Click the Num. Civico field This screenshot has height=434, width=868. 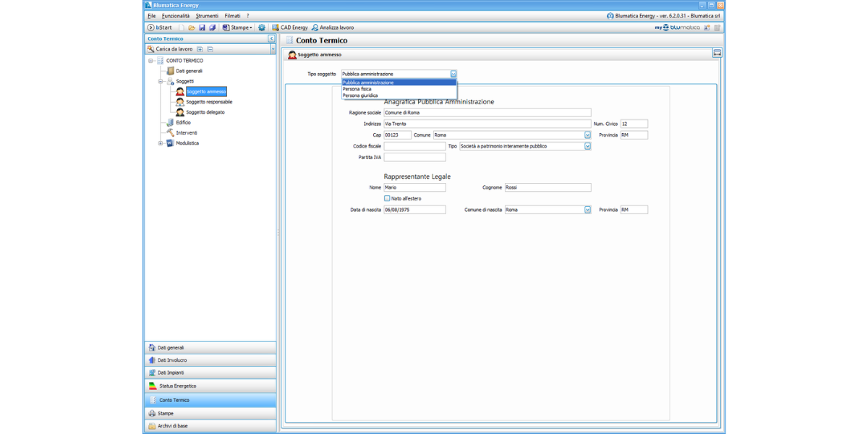634,124
